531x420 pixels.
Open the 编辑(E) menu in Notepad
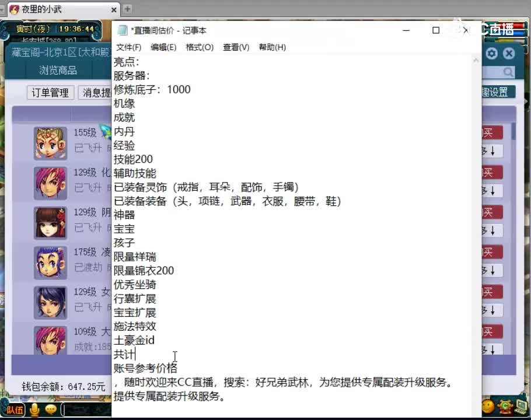[x=163, y=47]
